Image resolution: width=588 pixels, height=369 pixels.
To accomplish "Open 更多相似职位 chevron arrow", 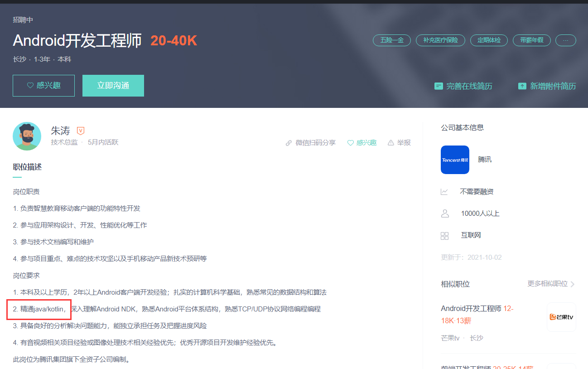I will click(573, 284).
